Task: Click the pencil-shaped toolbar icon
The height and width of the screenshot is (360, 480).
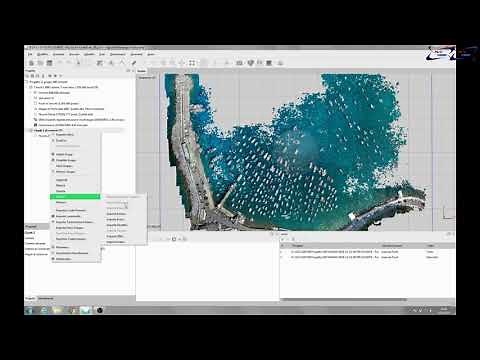Action: point(134,63)
